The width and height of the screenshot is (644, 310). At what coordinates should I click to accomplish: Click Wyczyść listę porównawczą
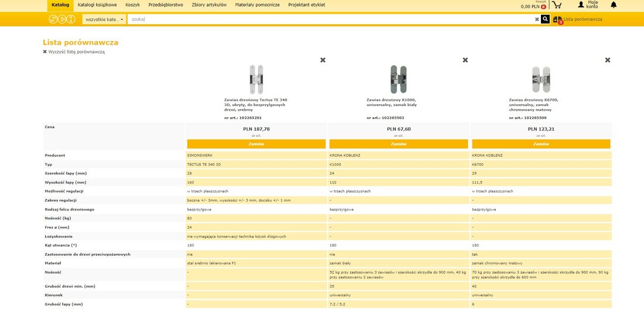click(74, 52)
